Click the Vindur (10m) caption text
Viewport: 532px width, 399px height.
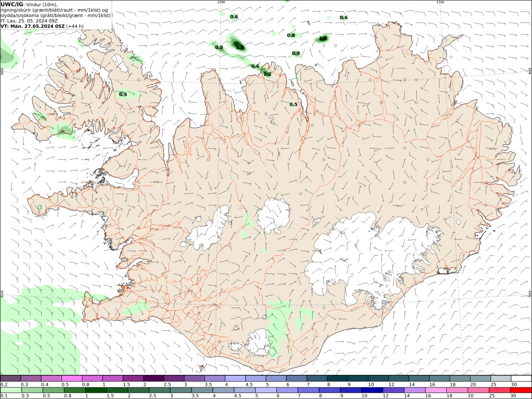pos(42,5)
